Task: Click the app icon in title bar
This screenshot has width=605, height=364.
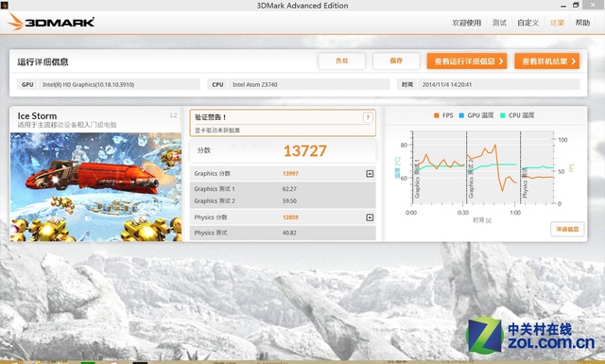Action: [x=4, y=5]
